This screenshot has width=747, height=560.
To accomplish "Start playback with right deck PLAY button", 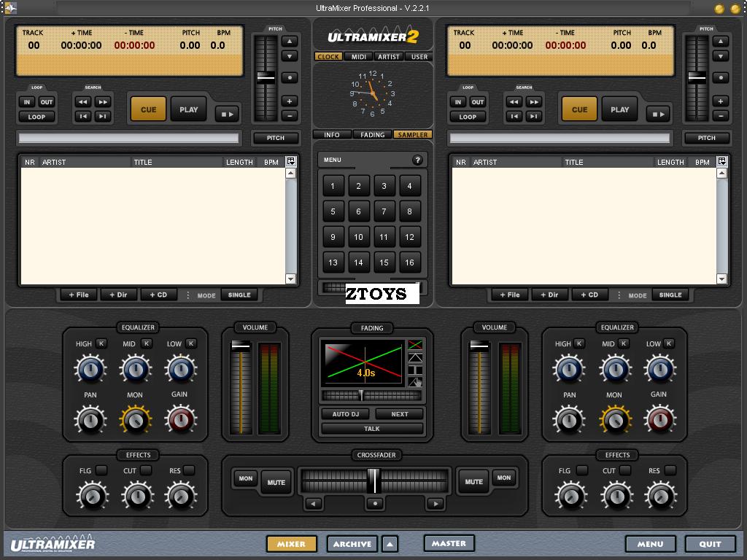I will click(620, 109).
